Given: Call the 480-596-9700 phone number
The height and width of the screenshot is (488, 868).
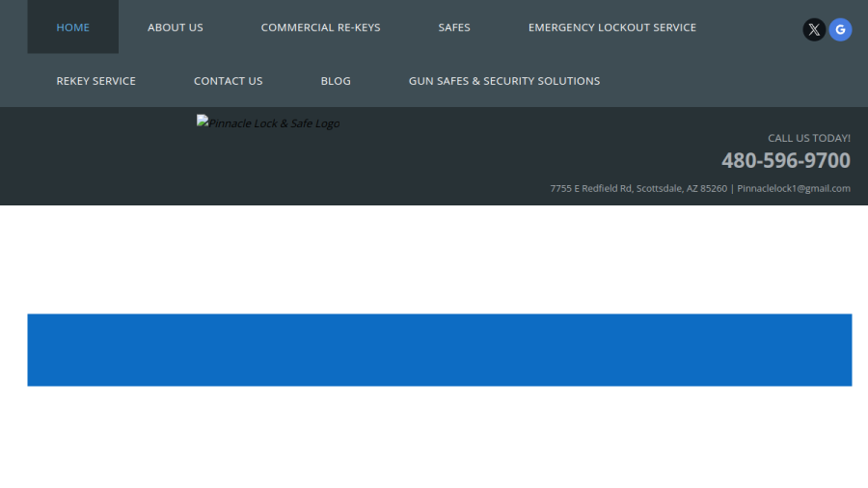Looking at the screenshot, I should [x=785, y=160].
